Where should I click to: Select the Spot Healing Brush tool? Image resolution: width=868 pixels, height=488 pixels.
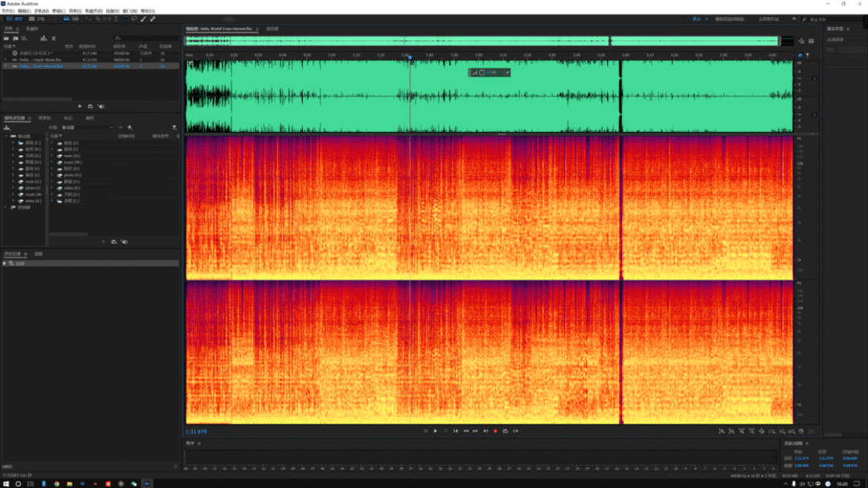click(x=153, y=18)
